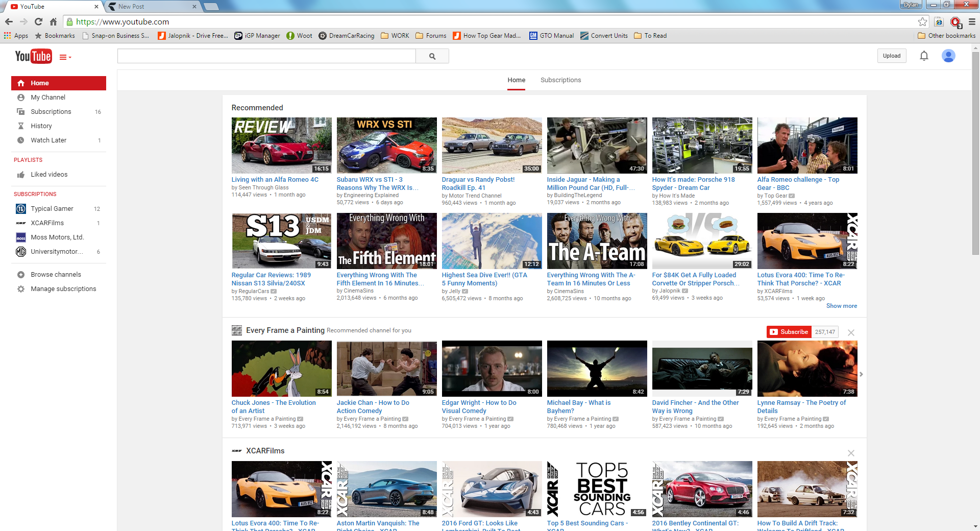
Task: Click the browser home icon
Action: click(53, 22)
